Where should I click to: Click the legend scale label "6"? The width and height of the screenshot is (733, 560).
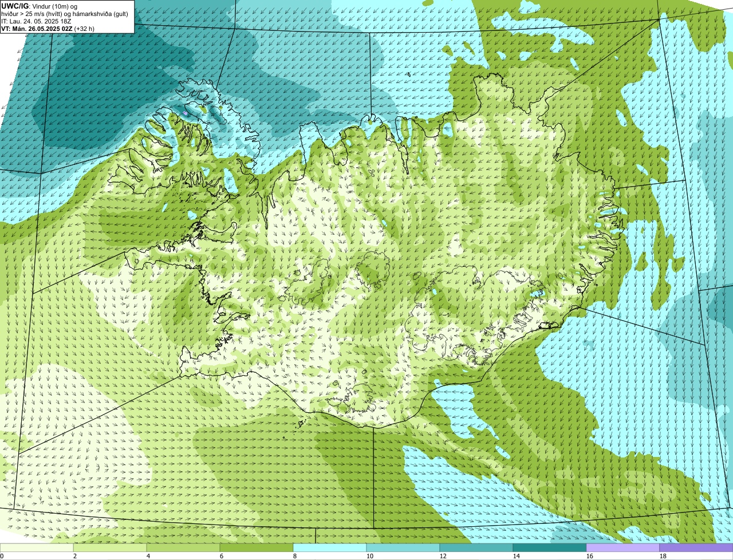pos(222,556)
